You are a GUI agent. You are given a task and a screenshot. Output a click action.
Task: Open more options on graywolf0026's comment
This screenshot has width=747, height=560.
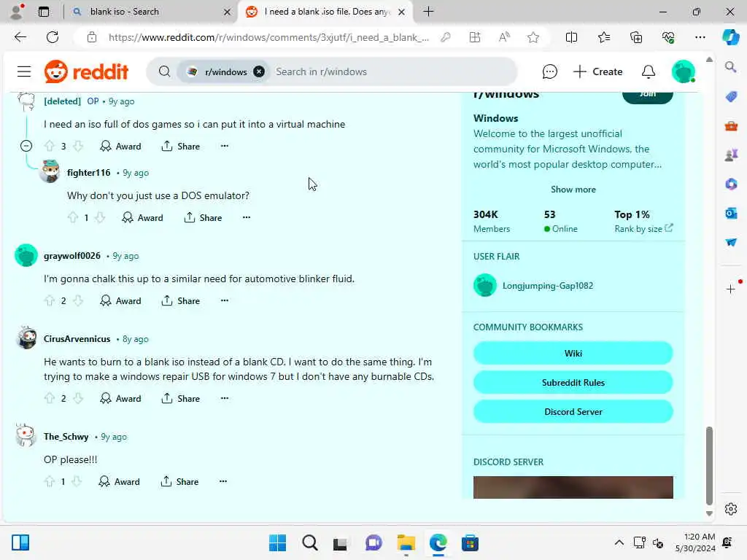tap(225, 300)
